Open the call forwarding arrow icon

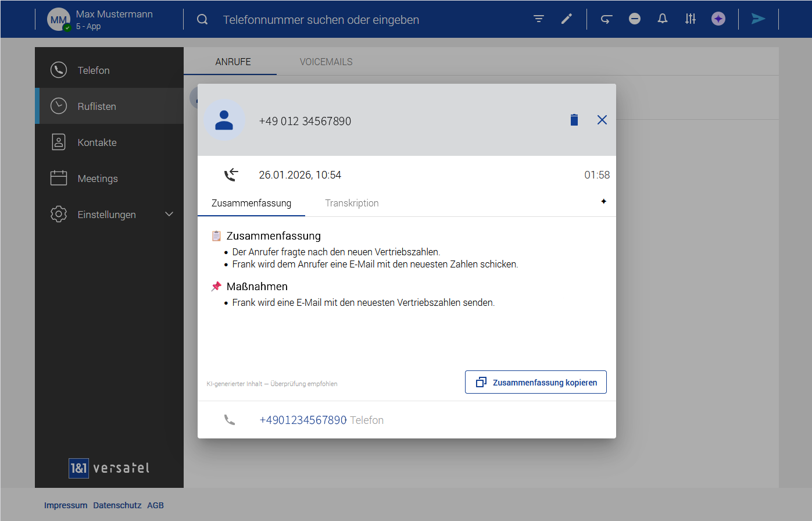[606, 19]
